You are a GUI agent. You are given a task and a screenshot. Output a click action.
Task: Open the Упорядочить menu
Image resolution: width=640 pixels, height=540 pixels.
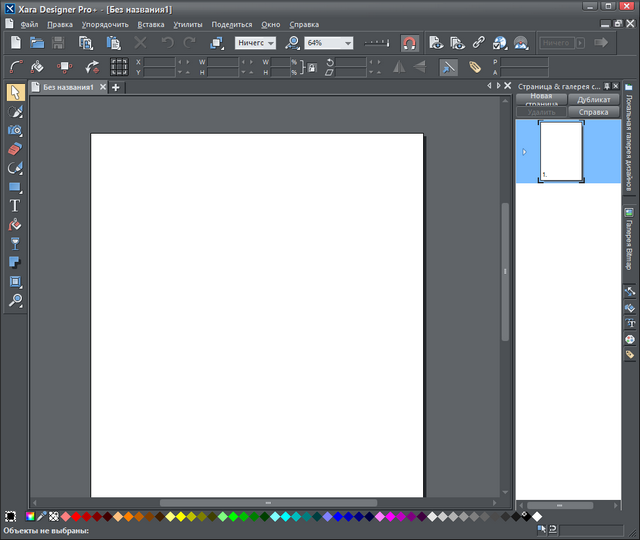point(105,23)
